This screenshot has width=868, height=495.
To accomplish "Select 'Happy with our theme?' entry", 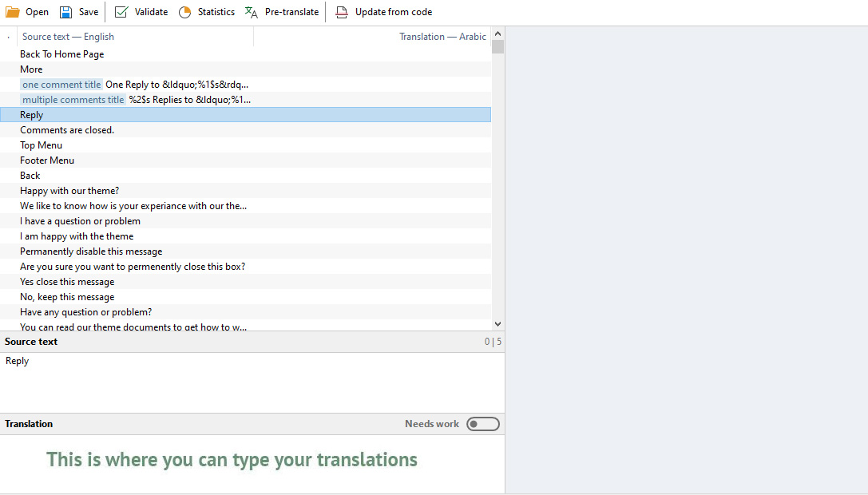I will (69, 191).
